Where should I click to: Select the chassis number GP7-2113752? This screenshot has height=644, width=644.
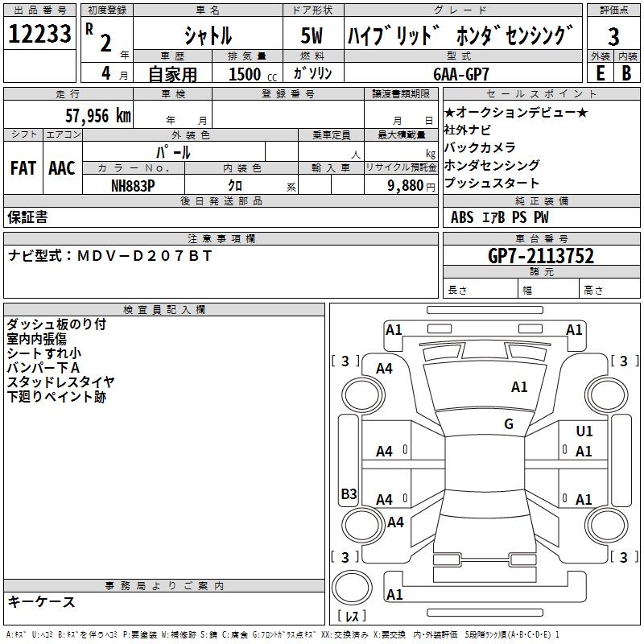pos(541,256)
